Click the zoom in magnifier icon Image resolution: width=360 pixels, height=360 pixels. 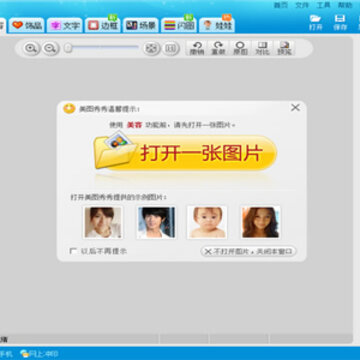click(x=32, y=49)
